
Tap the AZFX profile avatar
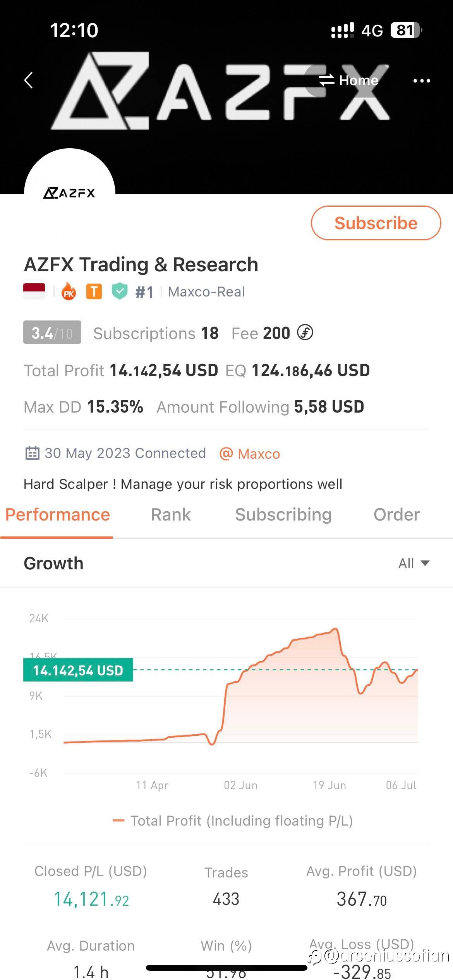(70, 192)
